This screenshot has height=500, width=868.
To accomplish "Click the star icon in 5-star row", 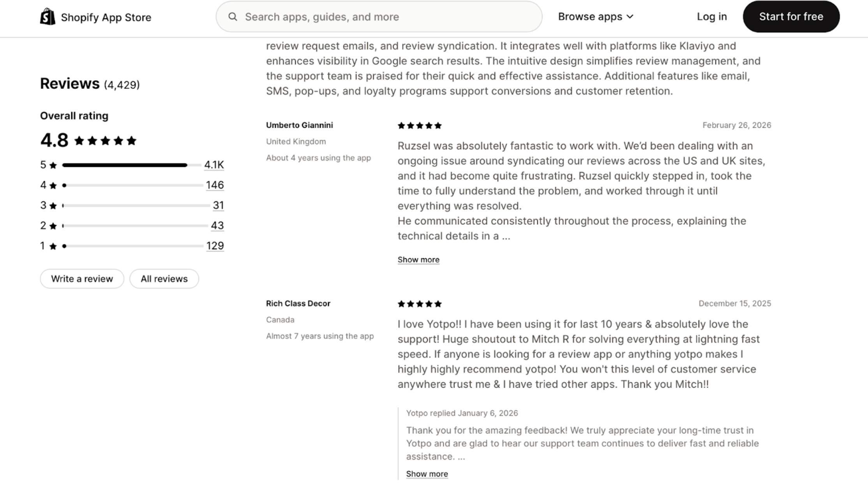I will tap(53, 165).
